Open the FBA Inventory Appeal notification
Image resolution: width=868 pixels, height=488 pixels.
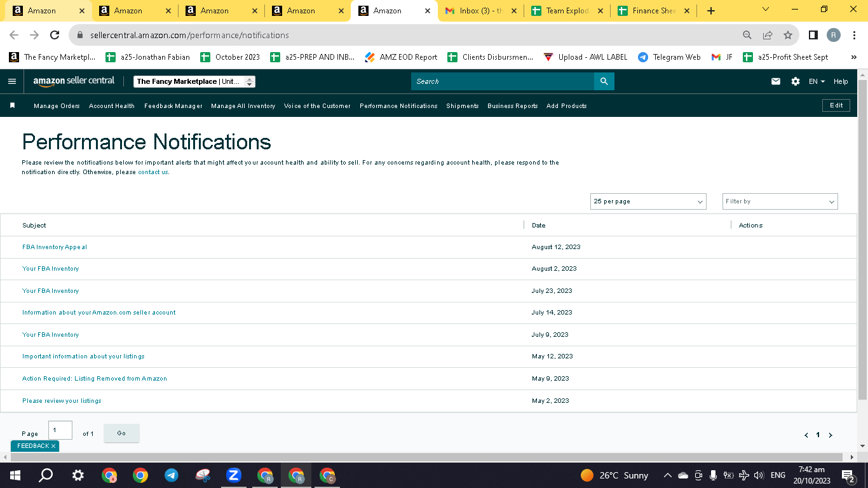[55, 247]
